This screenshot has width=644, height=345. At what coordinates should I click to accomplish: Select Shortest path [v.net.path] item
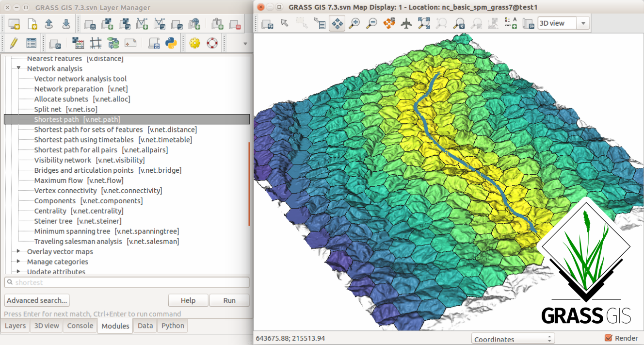coord(127,119)
